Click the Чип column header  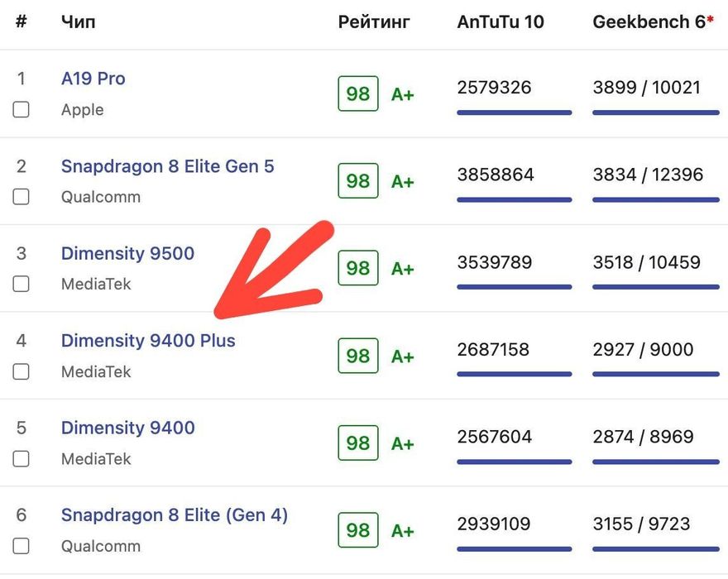click(78, 22)
